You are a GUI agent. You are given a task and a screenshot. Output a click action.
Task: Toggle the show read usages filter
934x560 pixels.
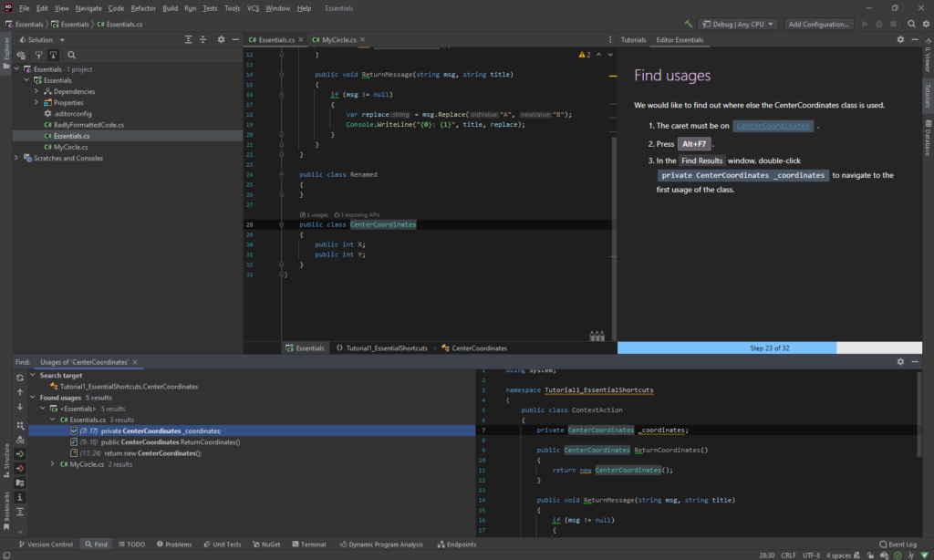(20, 453)
